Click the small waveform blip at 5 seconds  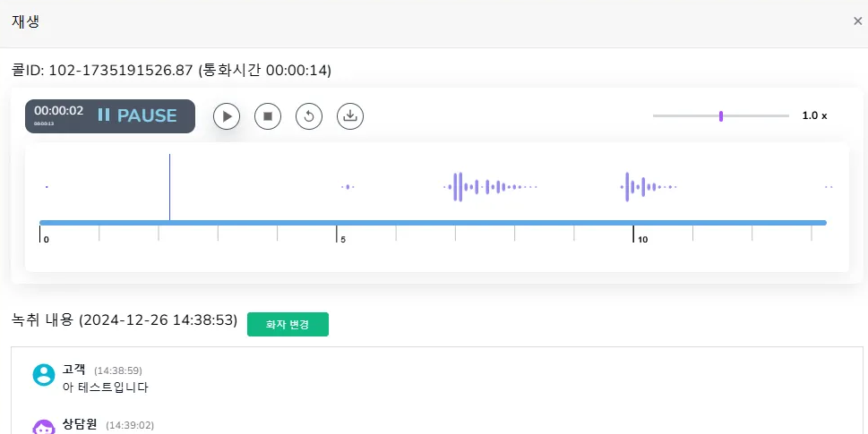(348, 187)
